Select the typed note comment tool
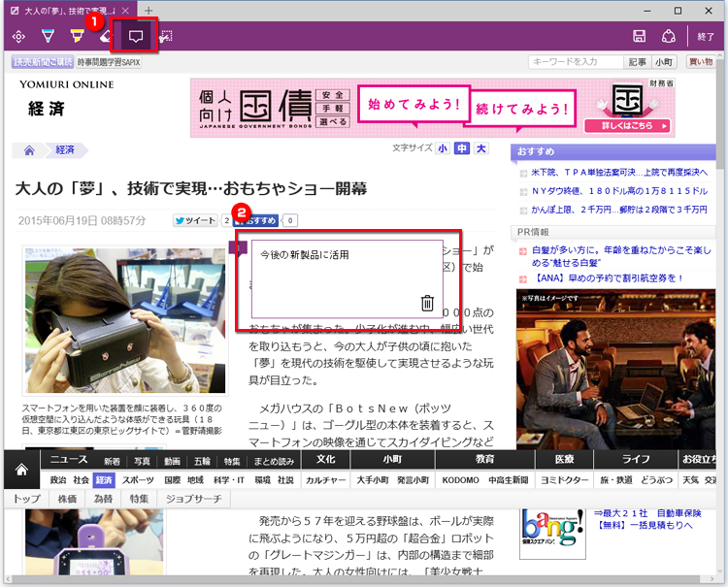The image size is (728, 587). click(136, 37)
